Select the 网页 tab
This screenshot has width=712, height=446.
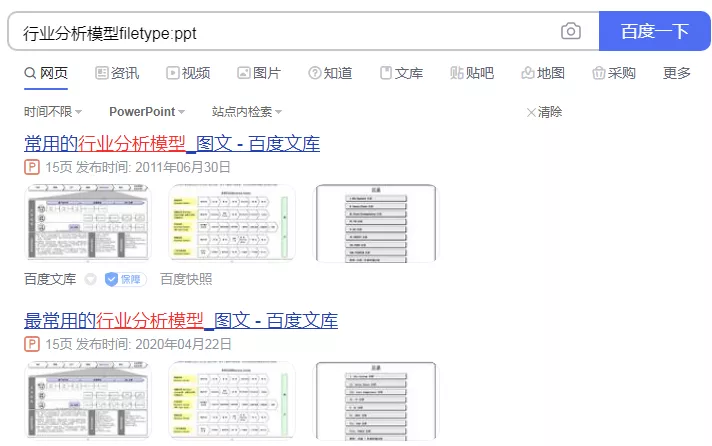46,73
